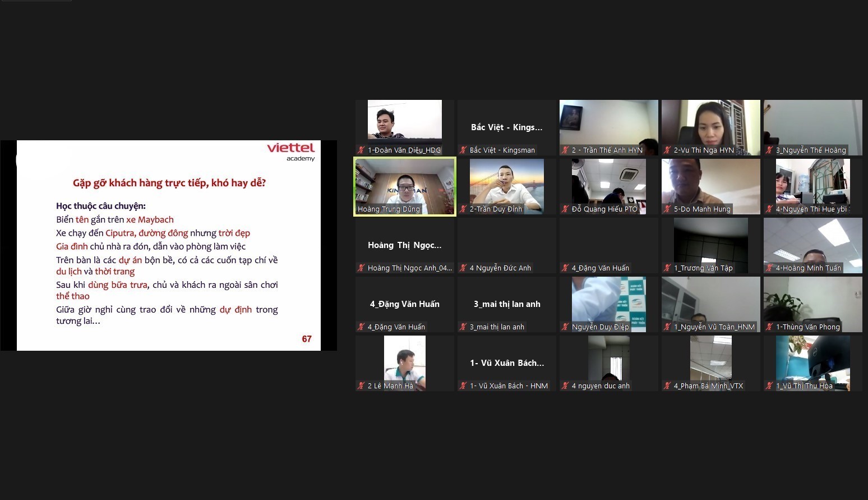Click muted mic icon beside 1-Đoàn Văn Diệu_HDG
The height and width of the screenshot is (500, 868).
(362, 150)
